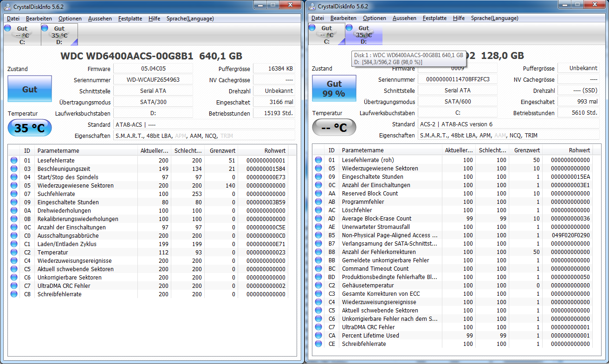
Task: Click status orb of Drehwiederholungen row
Action: pyautogui.click(x=14, y=210)
